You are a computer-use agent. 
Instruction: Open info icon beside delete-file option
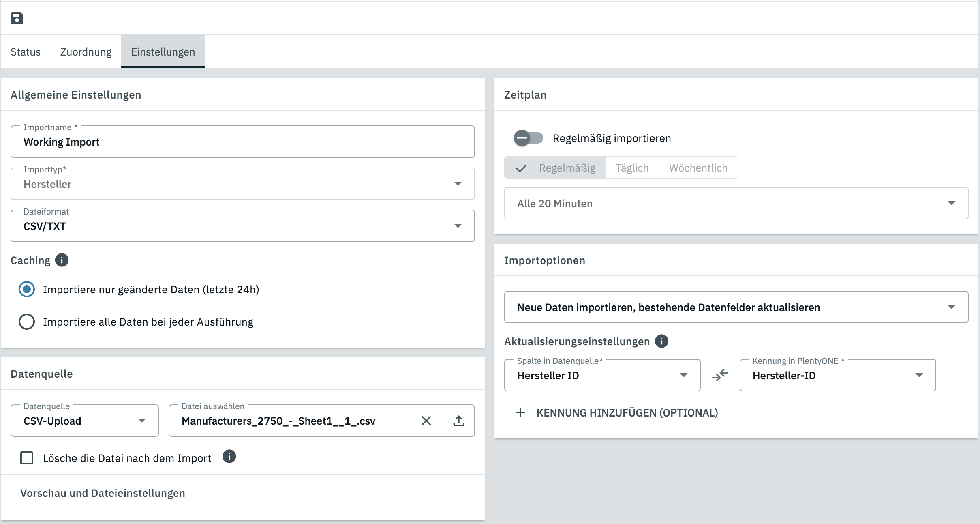click(x=229, y=457)
